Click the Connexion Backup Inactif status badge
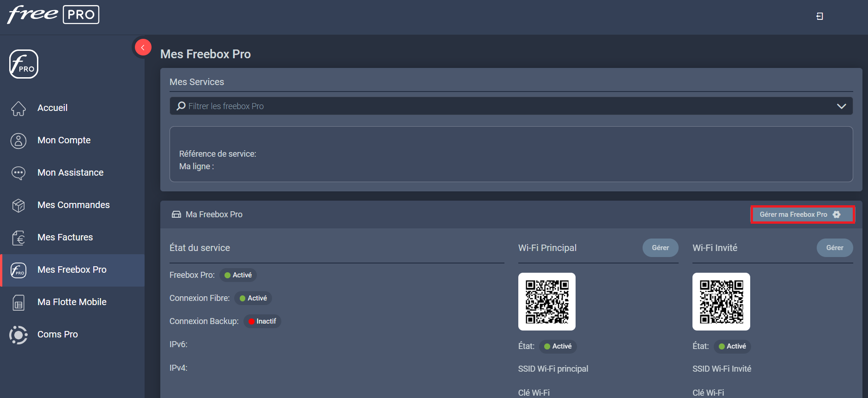This screenshot has width=868, height=398. point(262,321)
